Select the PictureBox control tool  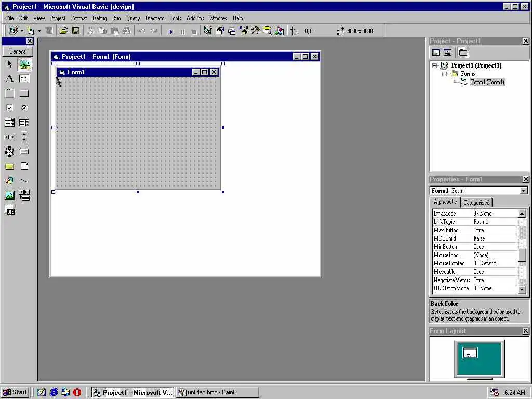[x=24, y=64]
